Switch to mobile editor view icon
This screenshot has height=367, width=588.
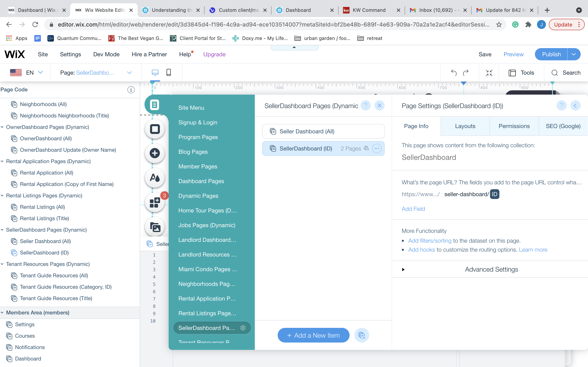coord(168,72)
